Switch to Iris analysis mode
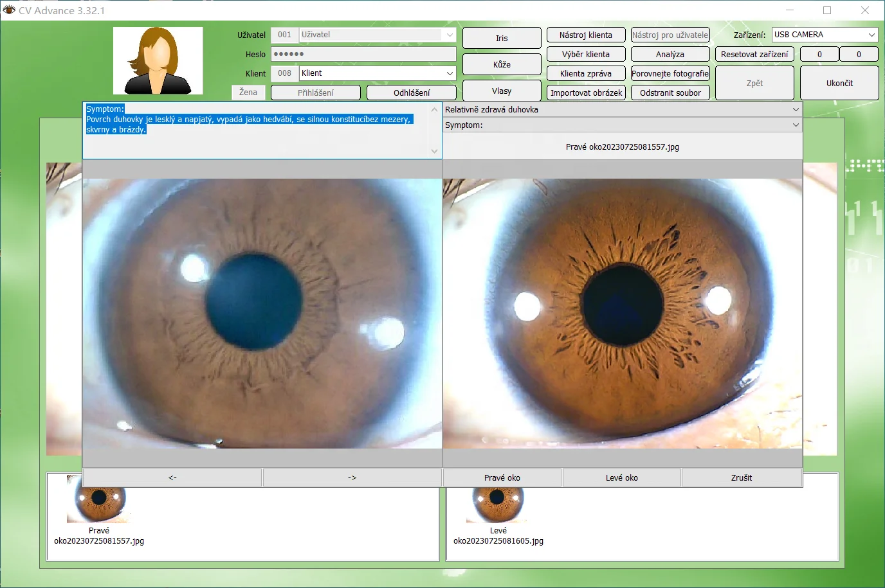The image size is (885, 588). click(501, 38)
